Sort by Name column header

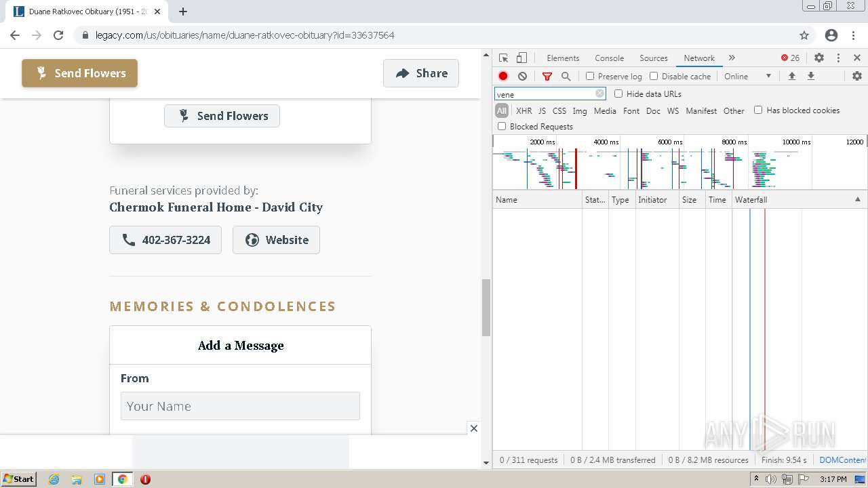tap(537, 200)
